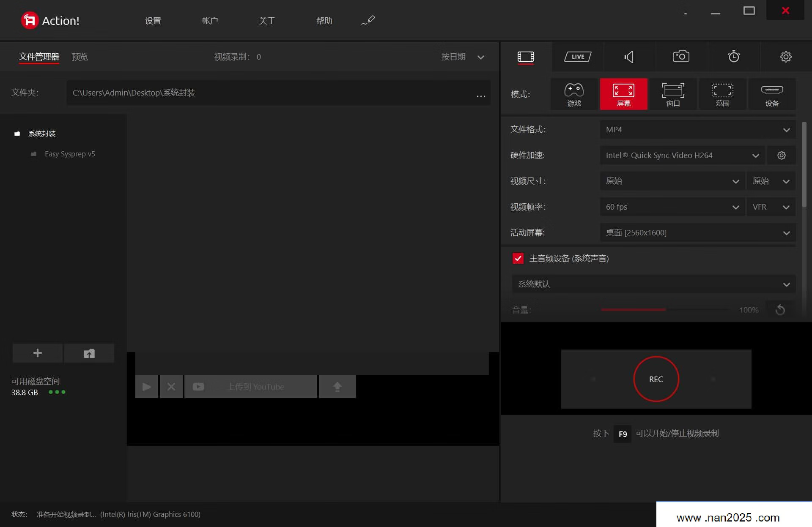Image resolution: width=812 pixels, height=527 pixels.
Task: Select the 系统封装 folder in tree
Action: pos(42,134)
